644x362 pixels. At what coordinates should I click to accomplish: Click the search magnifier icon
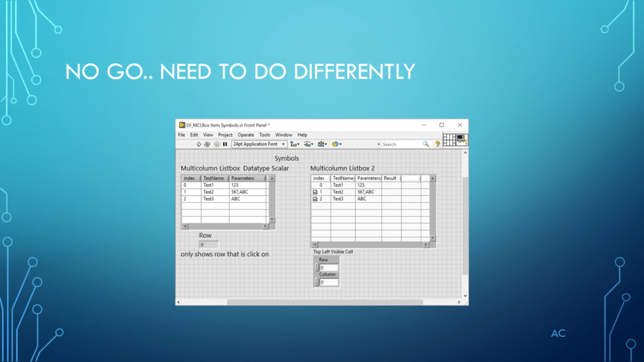(426, 144)
